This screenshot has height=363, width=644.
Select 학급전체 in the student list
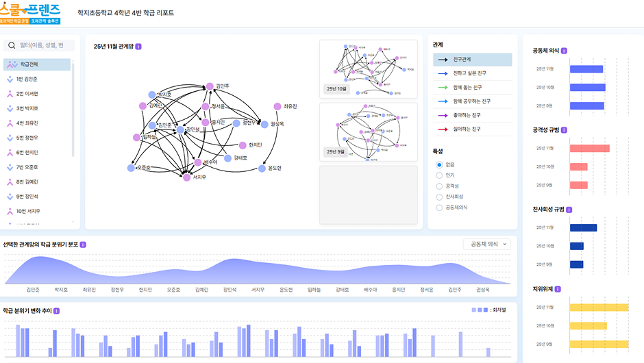point(37,64)
